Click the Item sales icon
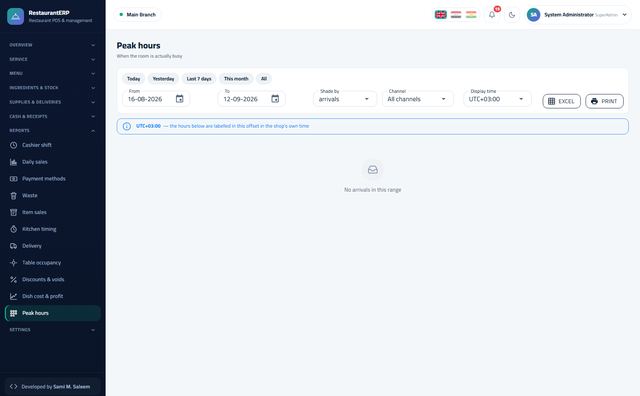 click(x=13, y=212)
